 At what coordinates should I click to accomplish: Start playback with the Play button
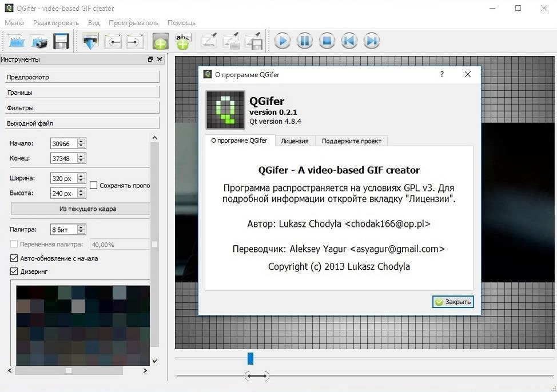[283, 41]
